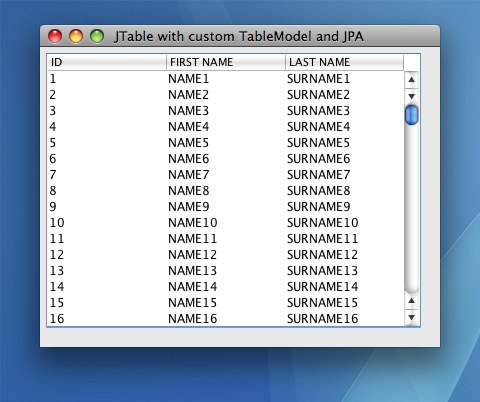The width and height of the screenshot is (480, 402).
Task: Select the cell NAME2
Action: pyautogui.click(x=226, y=95)
